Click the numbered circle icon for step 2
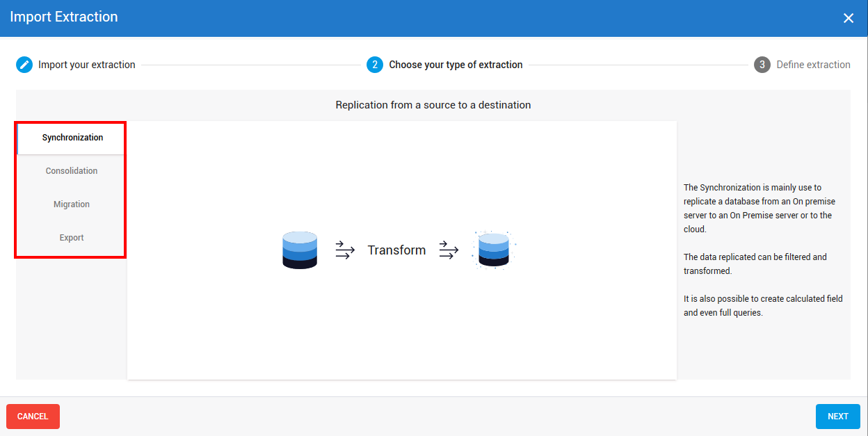This screenshot has width=868, height=436. (375, 64)
